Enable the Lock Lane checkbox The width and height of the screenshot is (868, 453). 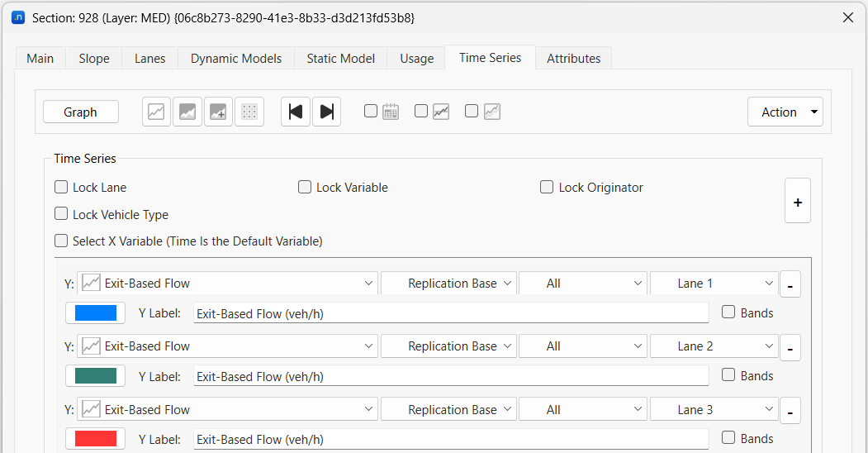[61, 188]
